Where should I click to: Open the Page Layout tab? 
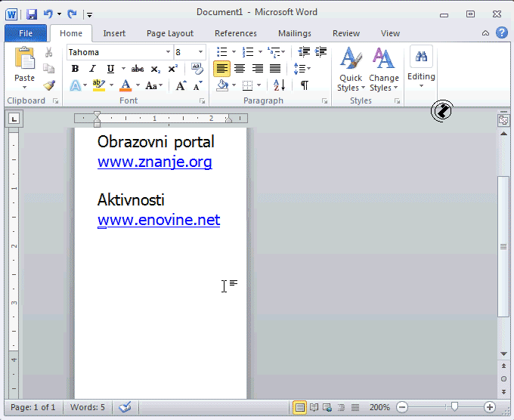pos(169,33)
